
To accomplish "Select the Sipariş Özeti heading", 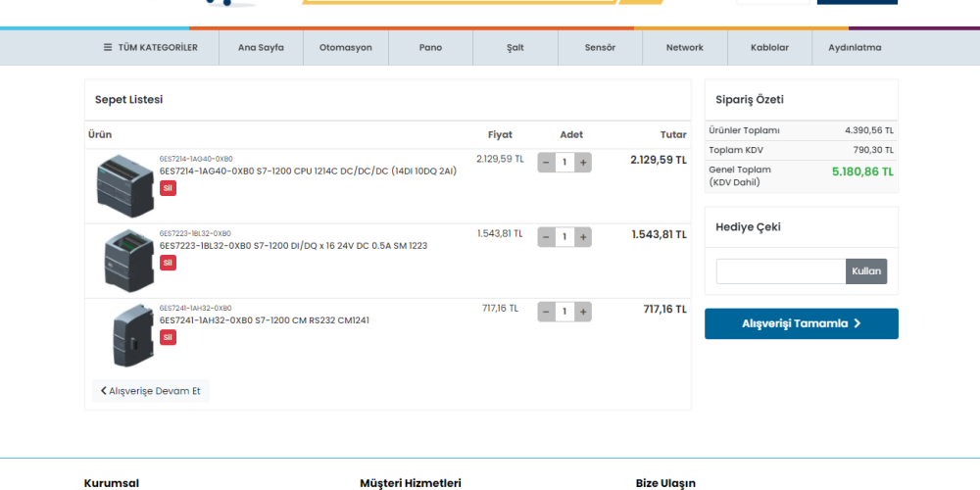I will pyautogui.click(x=750, y=99).
